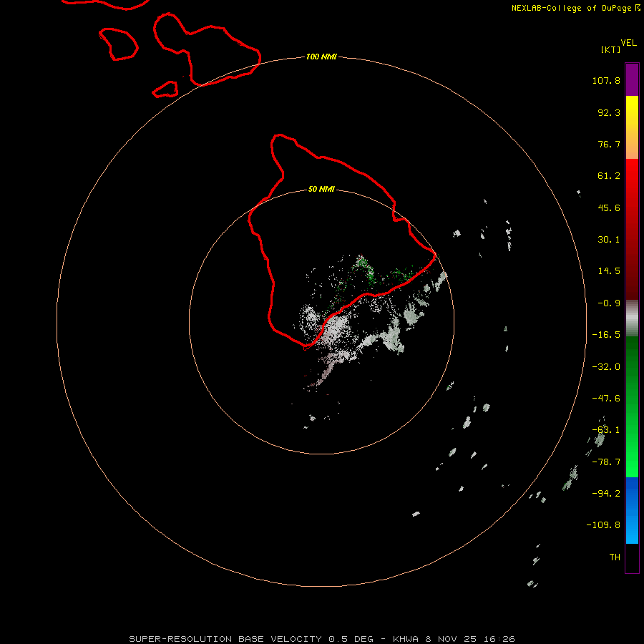644x644 pixels.
Task: Click the blue segment of the velocity color bar
Action: tap(632, 510)
